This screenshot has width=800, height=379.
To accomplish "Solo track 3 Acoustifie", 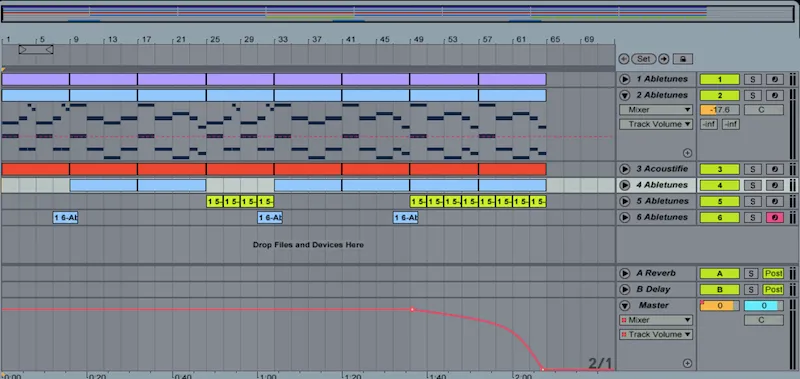I will tap(752, 169).
